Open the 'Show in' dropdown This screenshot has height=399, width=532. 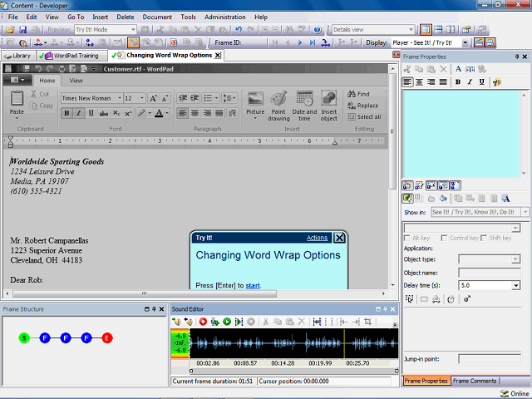pos(525,212)
